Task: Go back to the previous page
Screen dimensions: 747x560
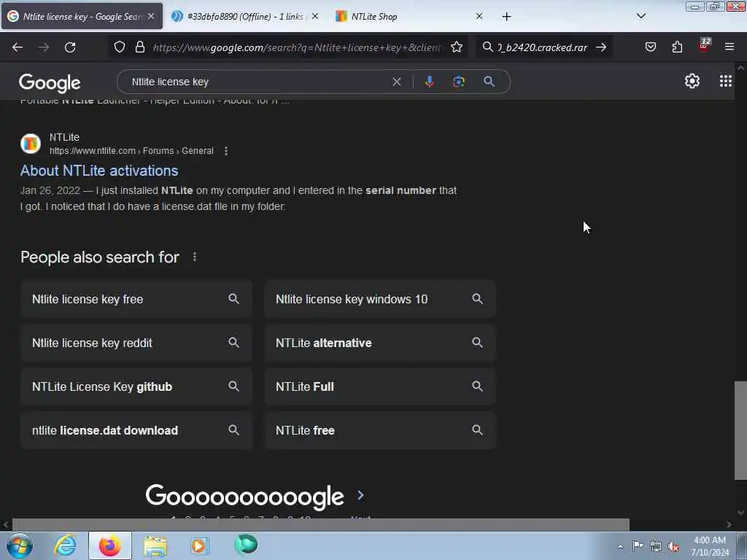Action: pos(18,47)
